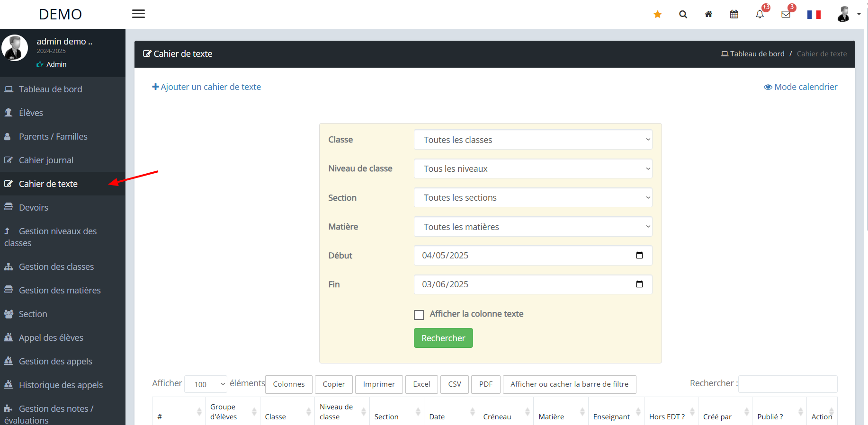868x425 pixels.
Task: Open the user avatar menu at top right
Action: [848, 14]
